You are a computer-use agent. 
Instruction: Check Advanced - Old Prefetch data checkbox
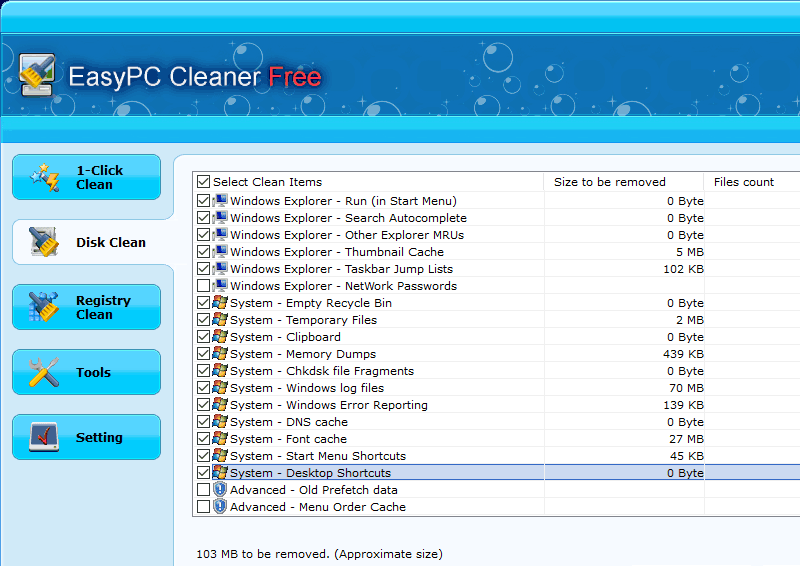pos(204,490)
